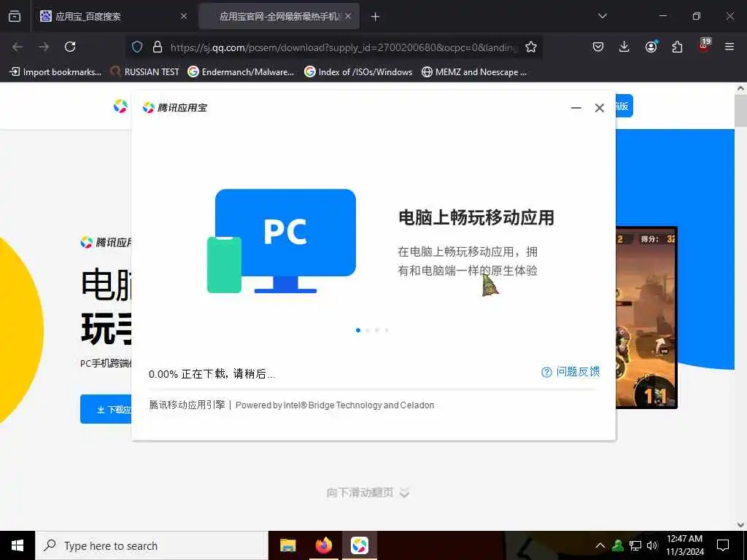Image resolution: width=747 pixels, height=560 pixels.
Task: Click the 向下滑动翻页 scroll hint
Action: click(368, 492)
